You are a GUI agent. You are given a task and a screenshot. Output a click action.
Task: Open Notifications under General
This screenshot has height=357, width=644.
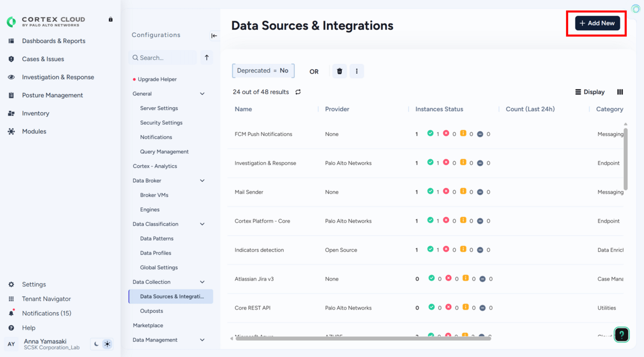coord(156,137)
